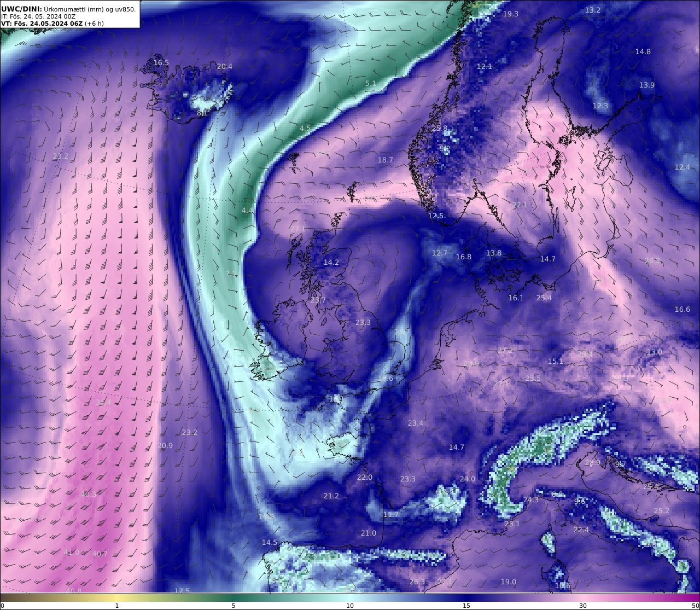The image size is (700, 610).
Task: Click the 11.7 value near the Pyrenees
Action: 390,515
